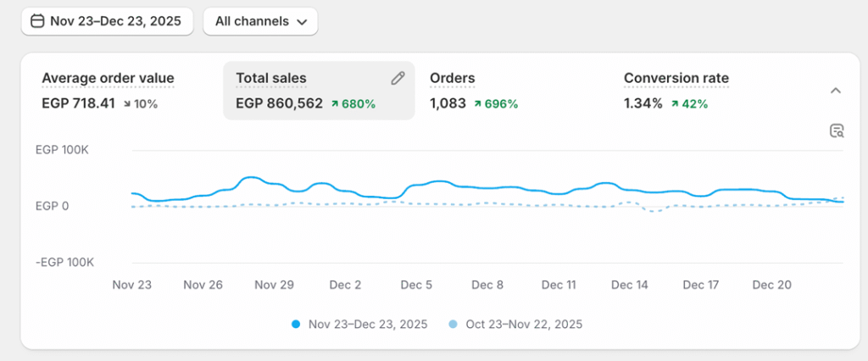Show the Conversion rate metric

click(x=676, y=79)
